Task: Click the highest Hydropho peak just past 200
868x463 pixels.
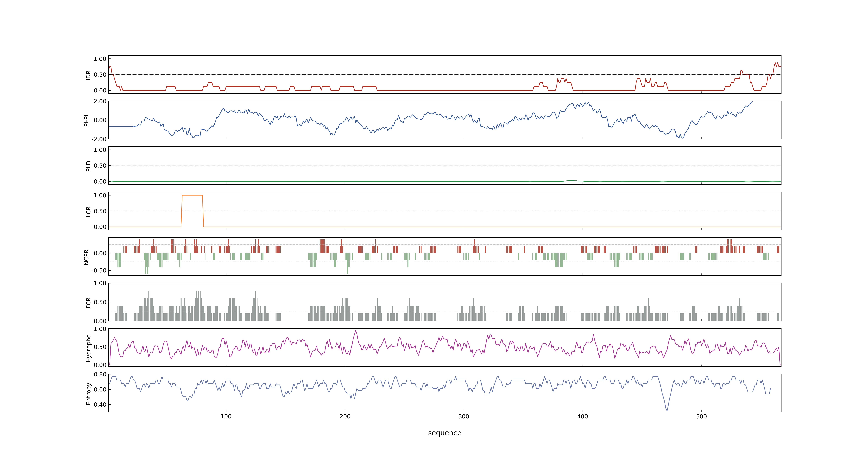Action: 356,331
